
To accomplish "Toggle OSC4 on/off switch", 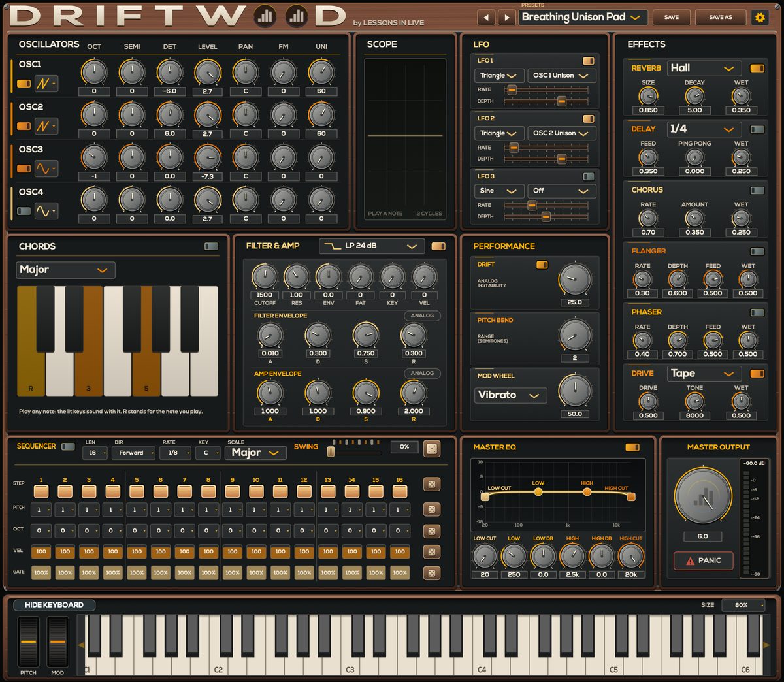I will [x=24, y=211].
